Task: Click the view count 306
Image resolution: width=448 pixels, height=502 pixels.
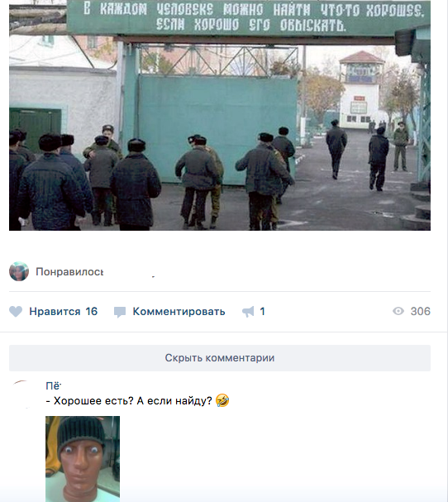Action: [x=421, y=311]
